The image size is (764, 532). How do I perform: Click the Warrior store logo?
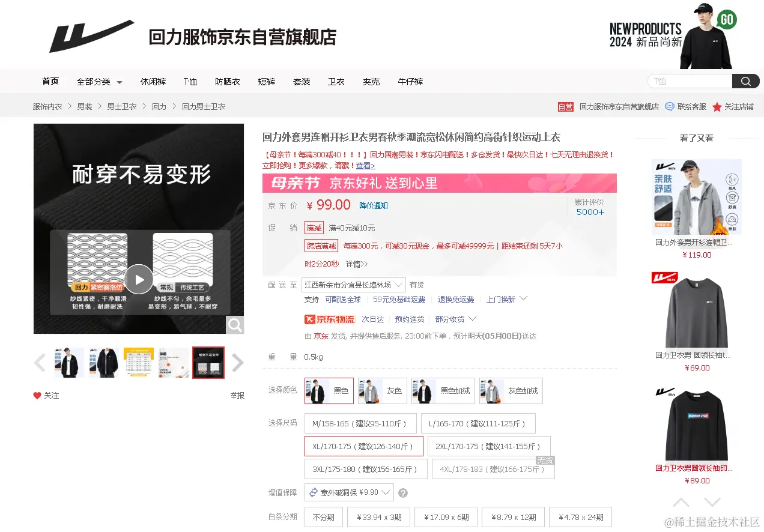(91, 36)
